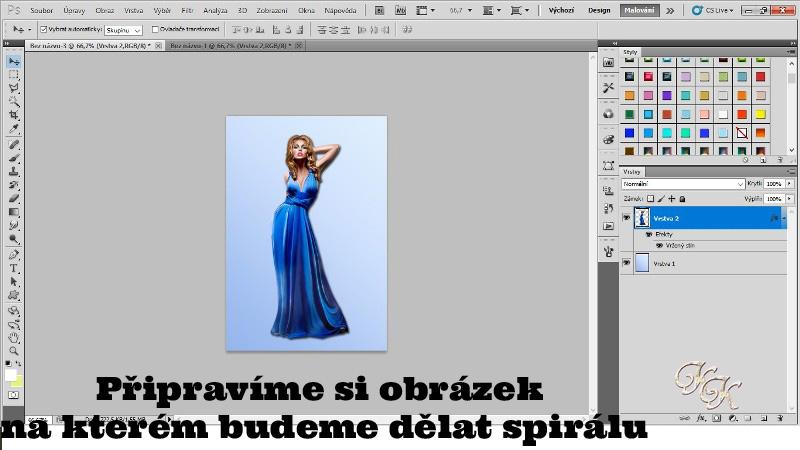
Task: Launch Bridge from the top bar
Action: [379, 10]
